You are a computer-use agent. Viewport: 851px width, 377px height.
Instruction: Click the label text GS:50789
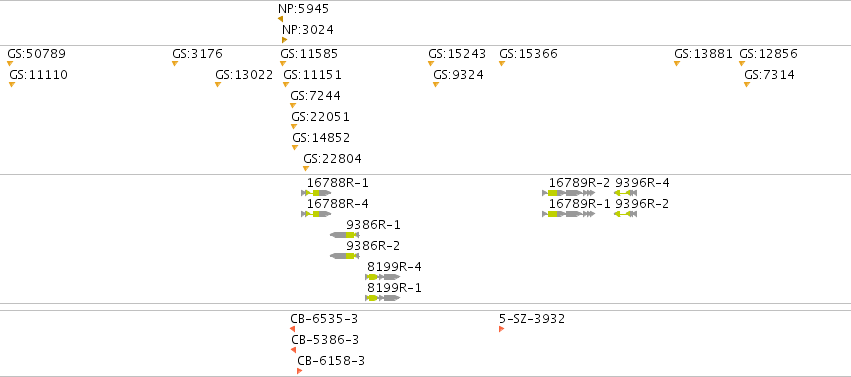click(x=36, y=54)
